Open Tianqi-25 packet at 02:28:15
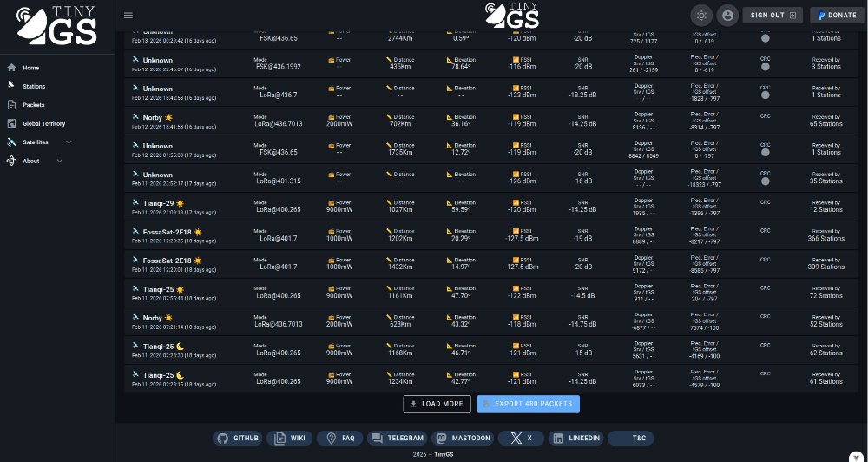 point(491,379)
